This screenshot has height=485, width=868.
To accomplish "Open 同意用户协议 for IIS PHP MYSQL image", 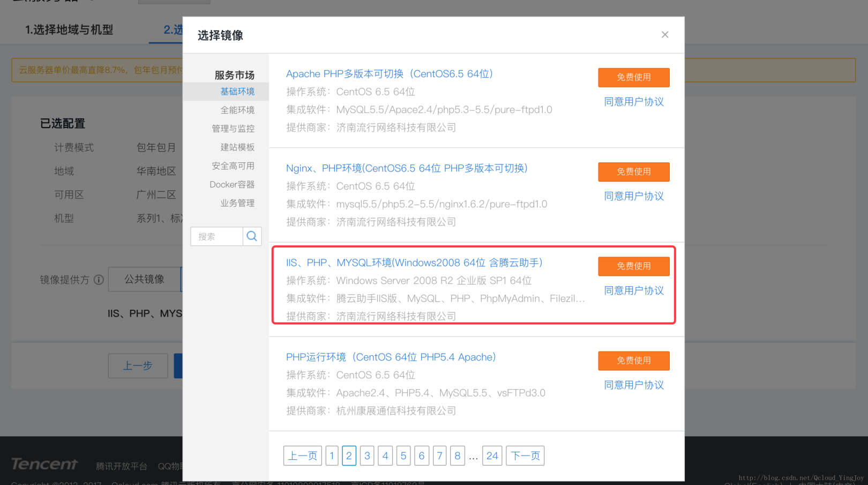I will pyautogui.click(x=634, y=290).
